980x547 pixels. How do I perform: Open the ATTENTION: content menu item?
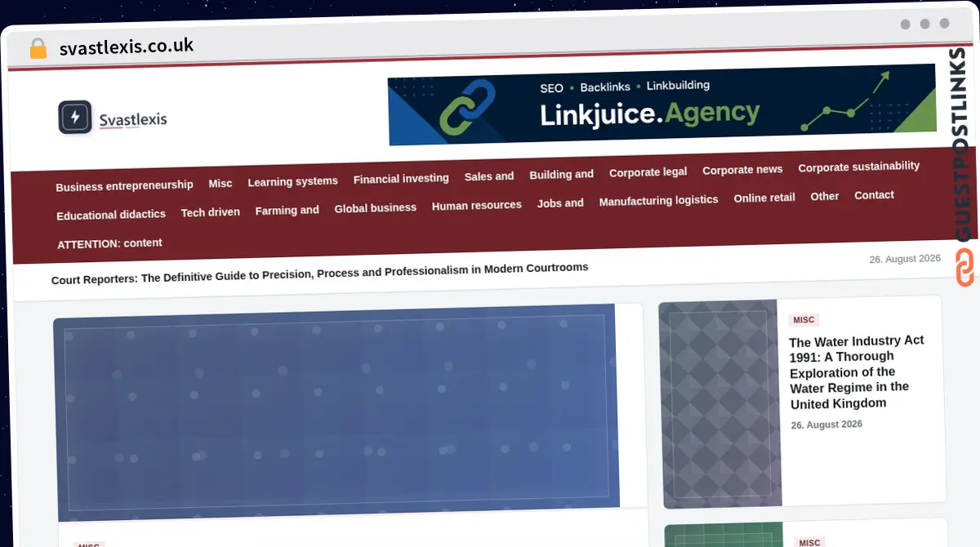point(109,243)
